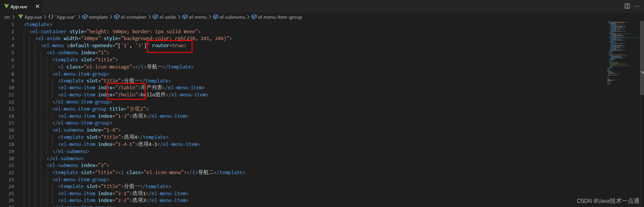Click the opening <template> tag on line 1
This screenshot has height=207, width=644.
[x=38, y=24]
